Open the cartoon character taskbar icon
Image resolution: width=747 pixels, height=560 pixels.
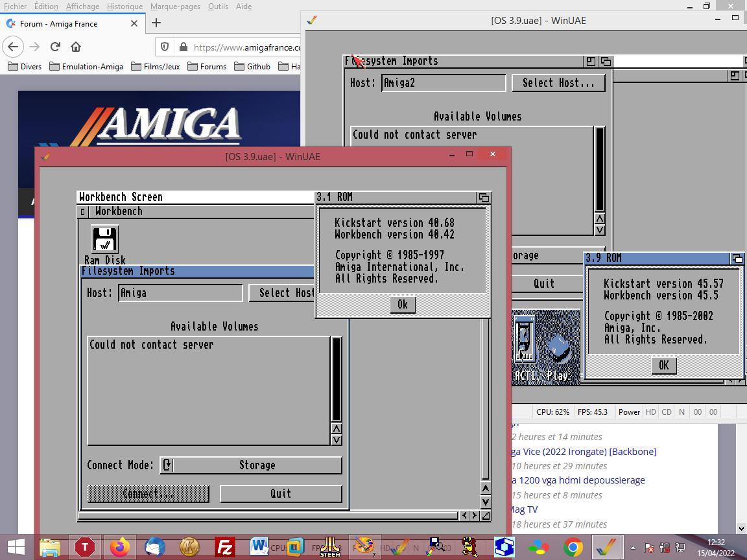pyautogui.click(x=469, y=547)
